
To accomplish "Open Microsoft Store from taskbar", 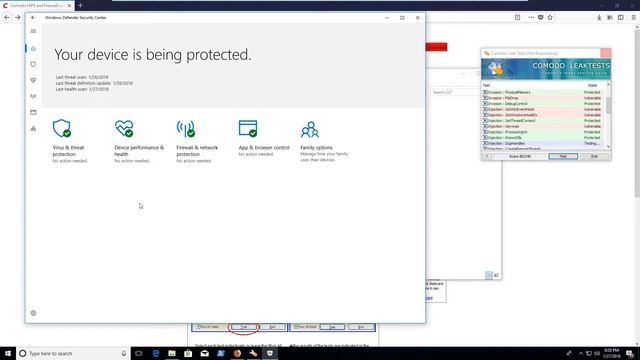I will click(188, 353).
